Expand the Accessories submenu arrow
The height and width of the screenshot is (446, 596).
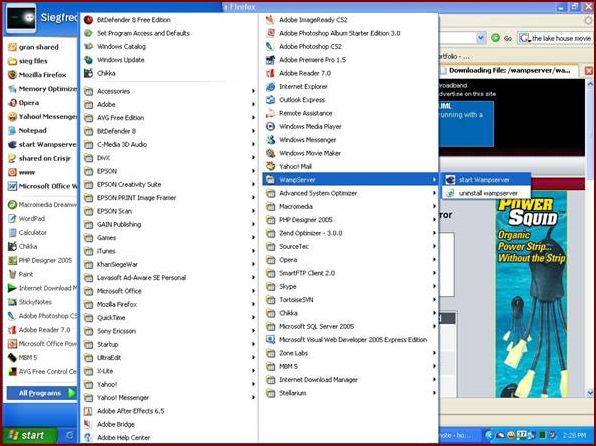click(253, 91)
